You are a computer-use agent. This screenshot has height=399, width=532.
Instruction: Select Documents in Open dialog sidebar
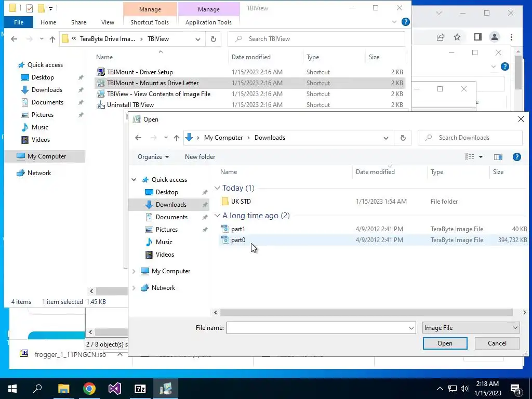coord(171,217)
